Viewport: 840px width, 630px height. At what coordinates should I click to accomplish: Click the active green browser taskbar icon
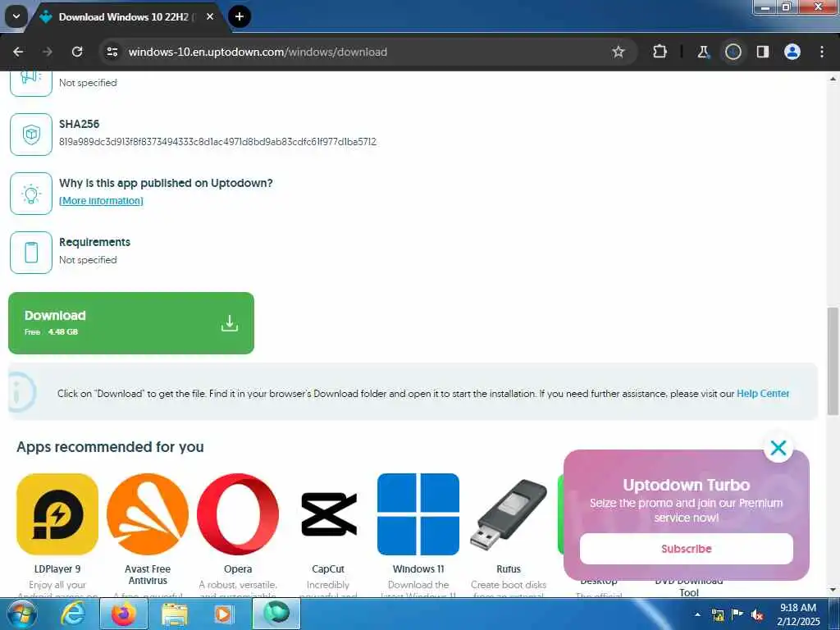pyautogui.click(x=276, y=614)
